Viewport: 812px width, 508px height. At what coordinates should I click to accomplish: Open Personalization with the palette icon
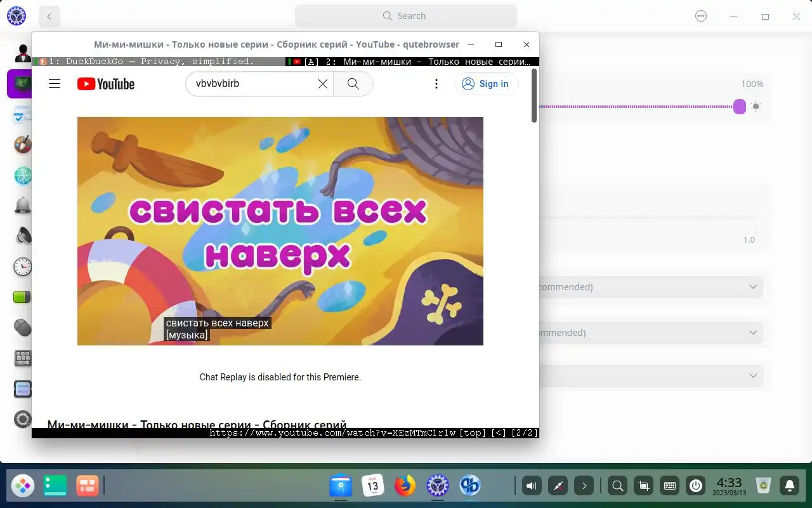(23, 145)
